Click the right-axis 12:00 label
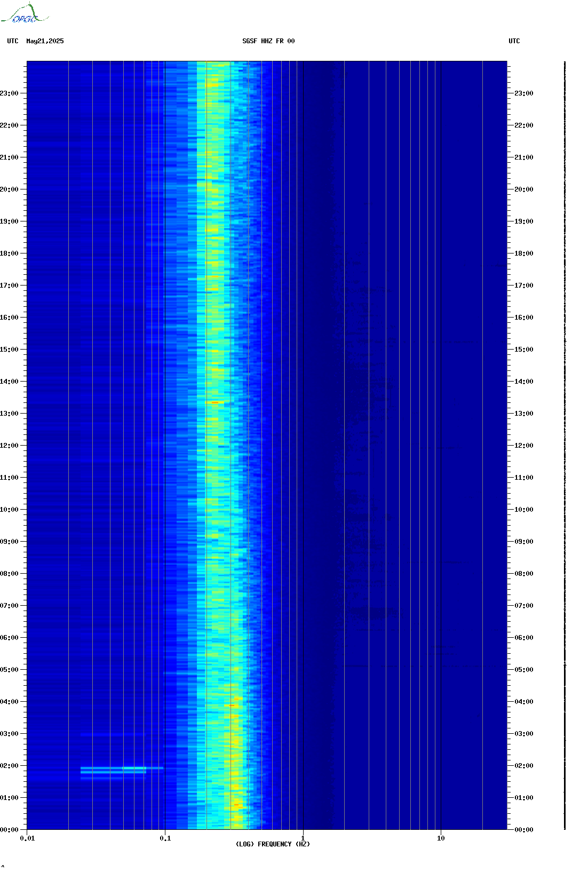588x872 pixels. click(x=524, y=446)
